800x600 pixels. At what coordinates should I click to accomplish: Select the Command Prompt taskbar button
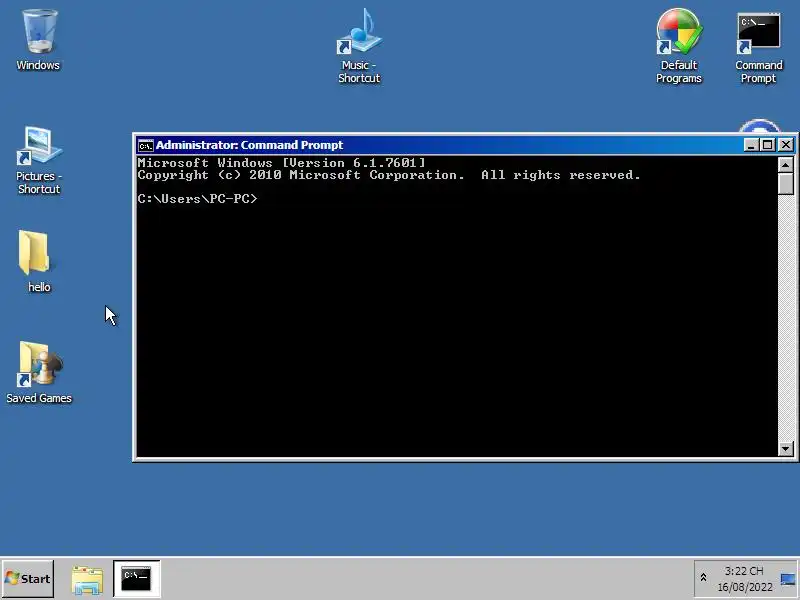click(136, 579)
